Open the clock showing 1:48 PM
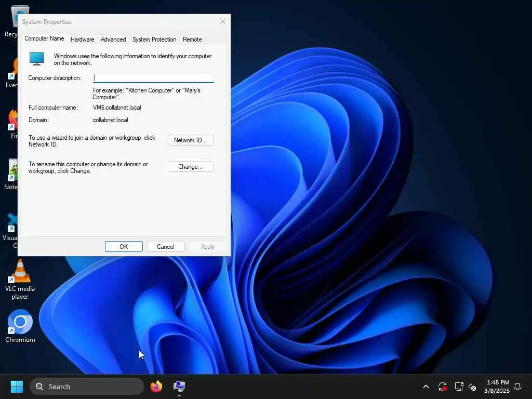 tap(497, 387)
